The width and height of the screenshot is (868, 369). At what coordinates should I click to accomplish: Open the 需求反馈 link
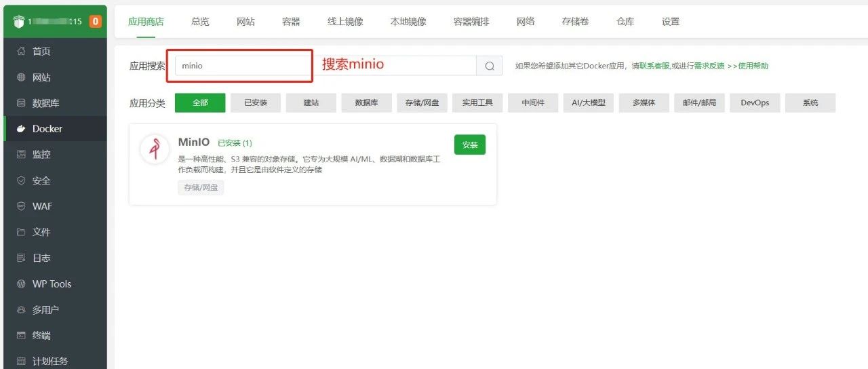709,66
